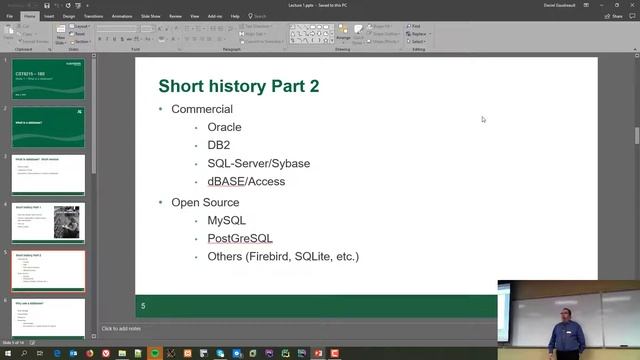Click the Arrange button
640x360 pixels.
click(x=343, y=34)
